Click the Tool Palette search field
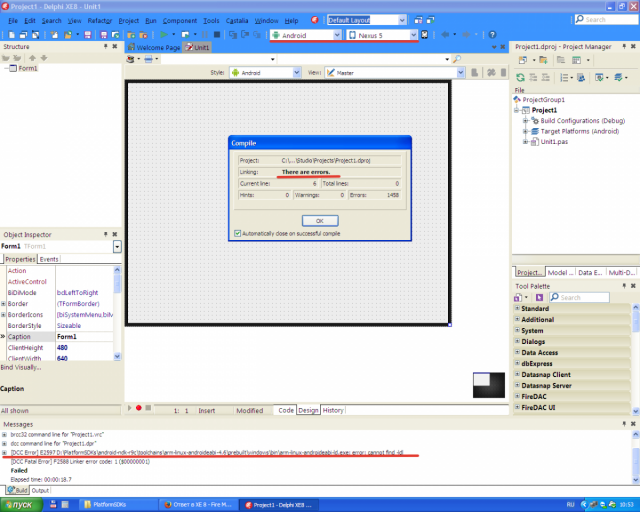Image resolution: width=640 pixels, height=512 pixels. (x=580, y=298)
